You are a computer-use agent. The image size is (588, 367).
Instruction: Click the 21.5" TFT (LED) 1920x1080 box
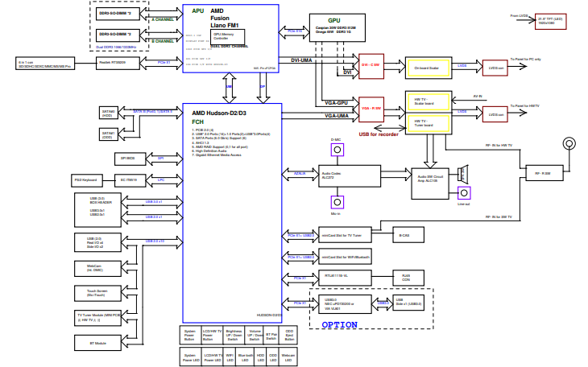coord(550,22)
